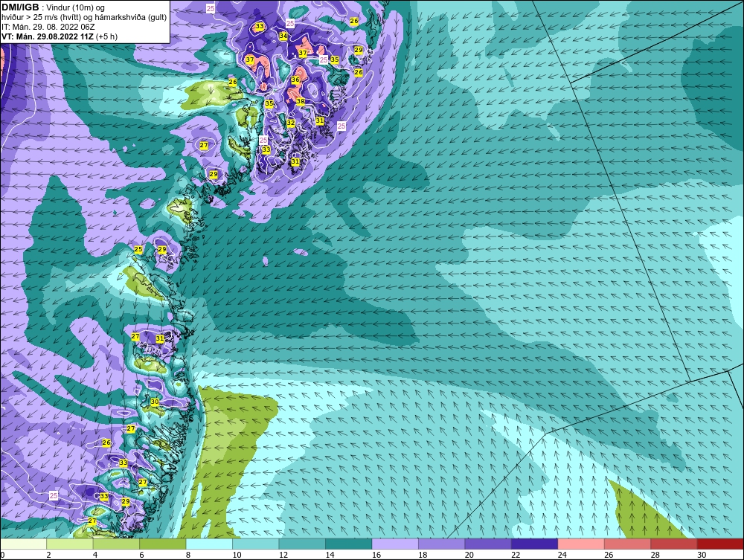
Task: Pick the 20–22 m/s violet legend swatch
Action: tap(488, 544)
